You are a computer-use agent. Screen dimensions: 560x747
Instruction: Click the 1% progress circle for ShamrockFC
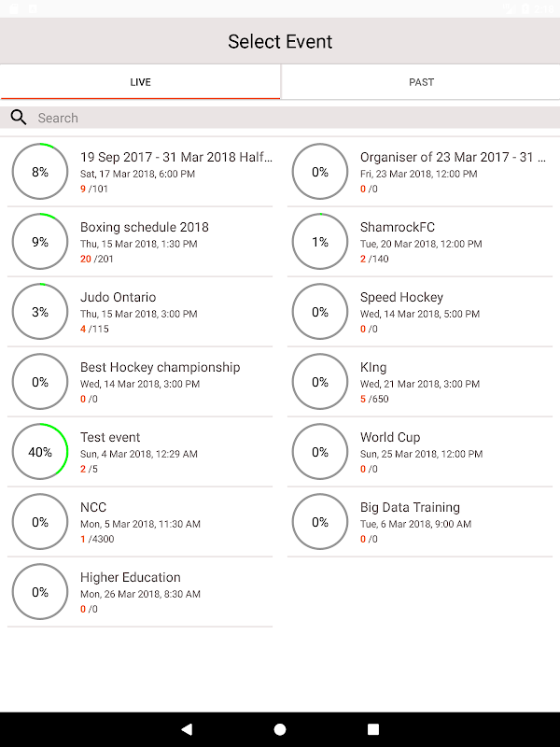[x=320, y=242]
